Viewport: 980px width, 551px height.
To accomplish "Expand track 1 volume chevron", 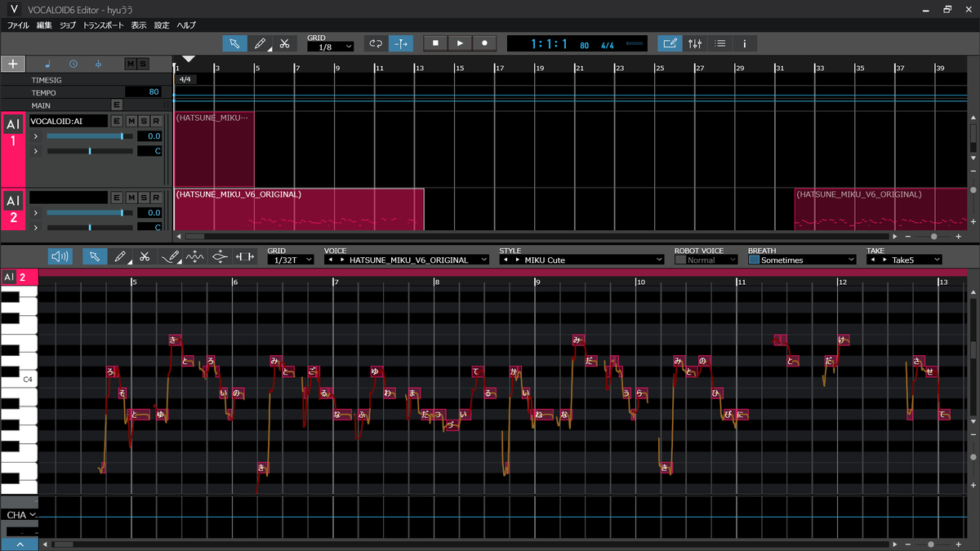I will pyautogui.click(x=36, y=136).
